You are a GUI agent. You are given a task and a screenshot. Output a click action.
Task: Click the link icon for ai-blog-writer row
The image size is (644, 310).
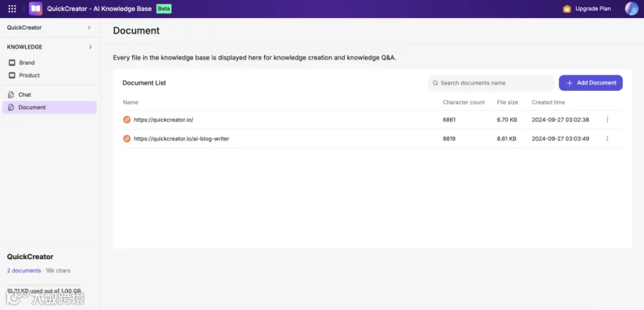click(127, 139)
